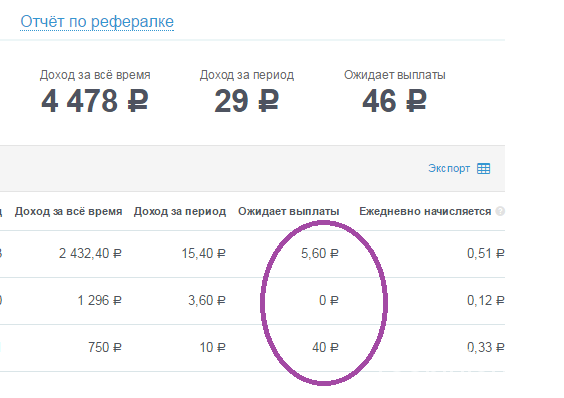
Task: Sort by Доход за всё время column
Action: [x=68, y=211]
